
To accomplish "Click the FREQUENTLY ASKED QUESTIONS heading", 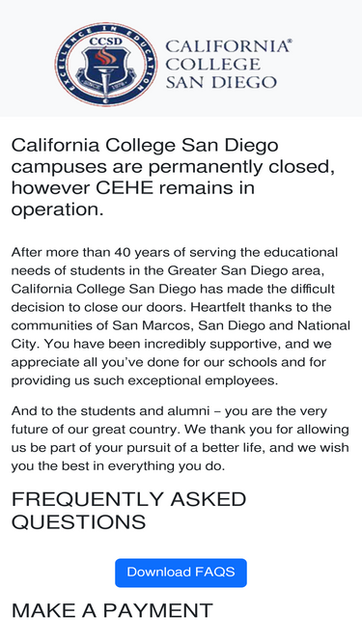I will click(128, 511).
